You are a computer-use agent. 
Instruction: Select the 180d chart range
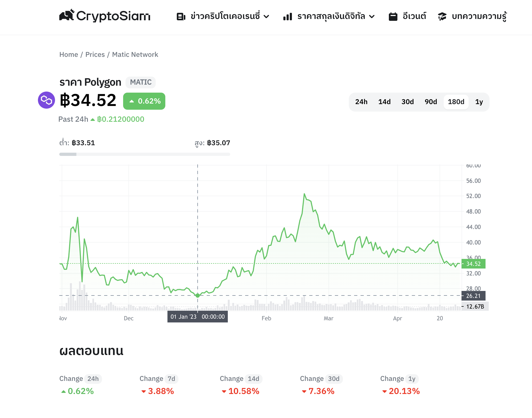456,102
